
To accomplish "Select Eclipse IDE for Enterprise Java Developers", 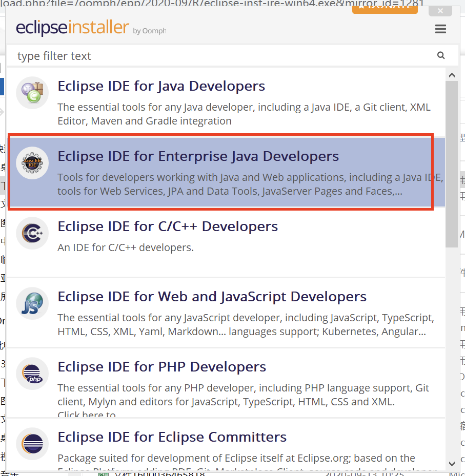I will click(x=198, y=156).
